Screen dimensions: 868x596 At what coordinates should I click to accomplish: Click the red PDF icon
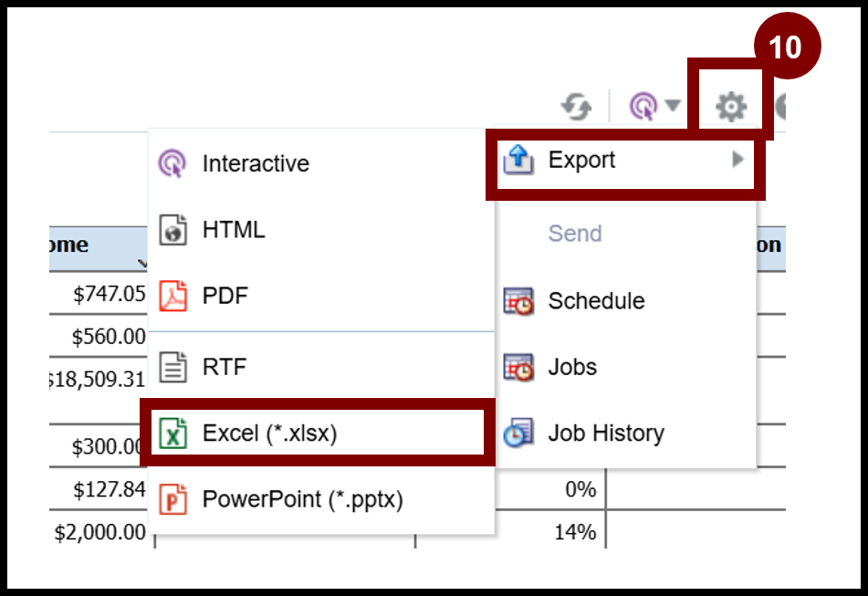[173, 297]
